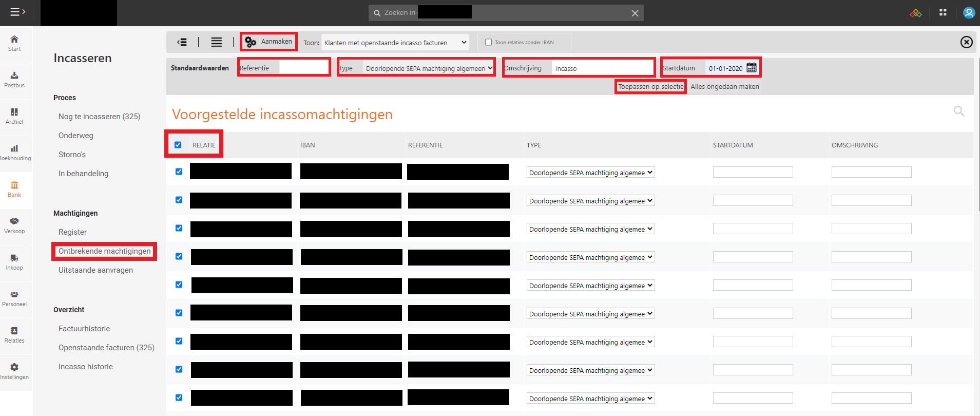980x416 pixels.
Task: Click the magnifier icon beside the heading
Action: [x=958, y=111]
